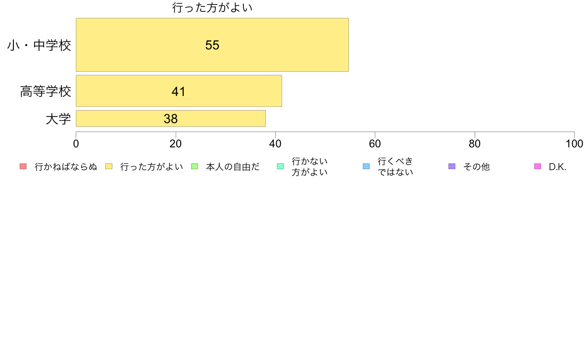Select the 大学 bar showing 38
This screenshot has height=364, width=588.
tap(171, 119)
